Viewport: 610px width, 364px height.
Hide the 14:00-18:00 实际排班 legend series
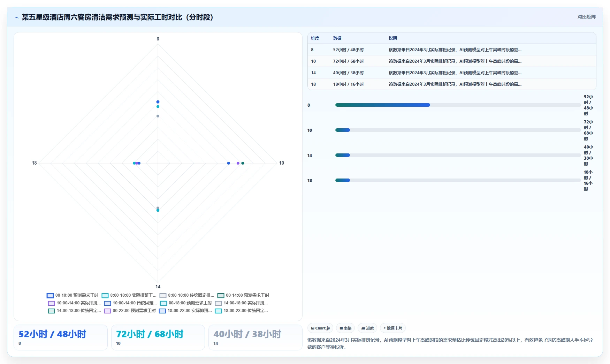[241, 303]
